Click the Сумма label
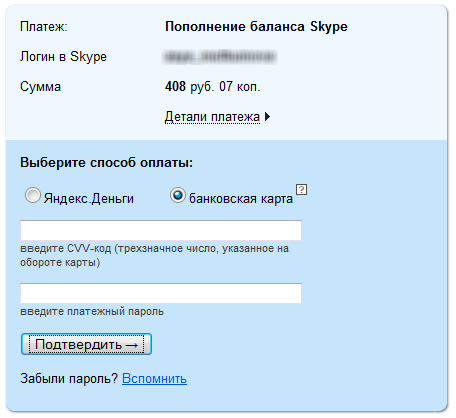The width and height of the screenshot is (456, 418). (41, 87)
